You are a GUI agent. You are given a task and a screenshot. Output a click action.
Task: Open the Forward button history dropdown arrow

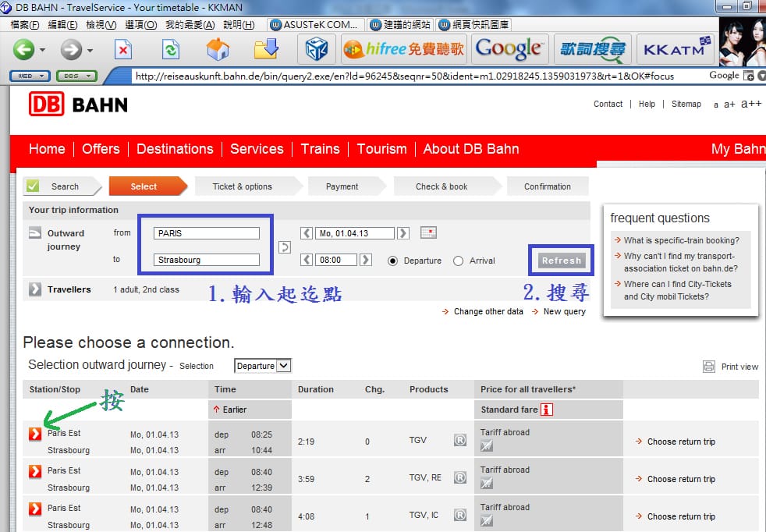click(90, 50)
